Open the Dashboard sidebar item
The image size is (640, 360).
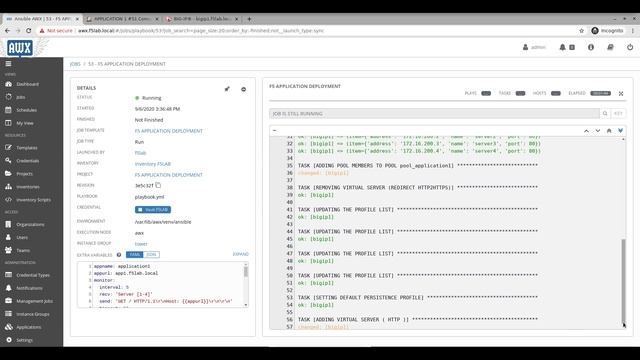27,84
